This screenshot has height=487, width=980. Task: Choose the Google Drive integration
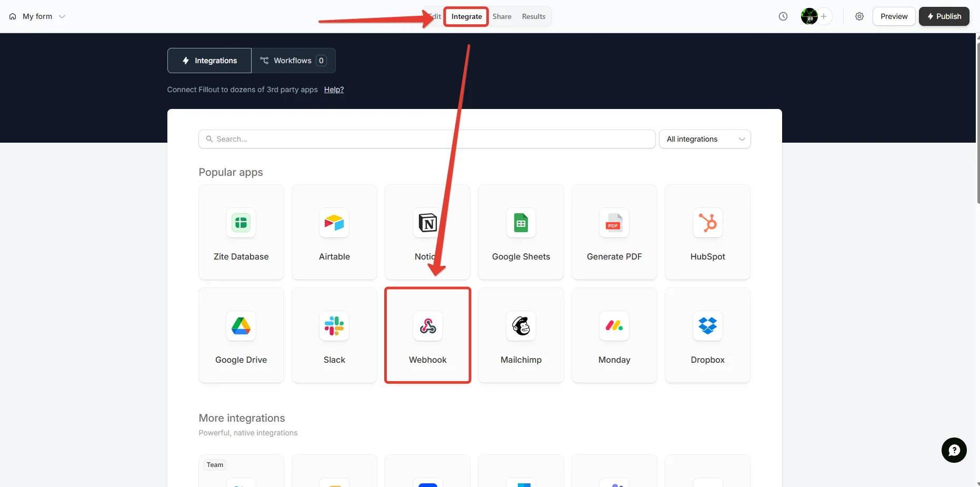pyautogui.click(x=241, y=335)
